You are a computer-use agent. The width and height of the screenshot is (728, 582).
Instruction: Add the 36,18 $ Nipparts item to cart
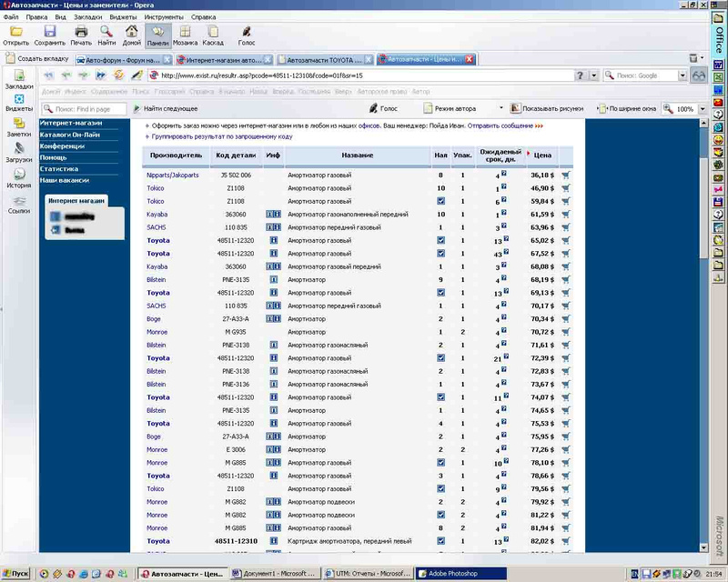point(566,175)
